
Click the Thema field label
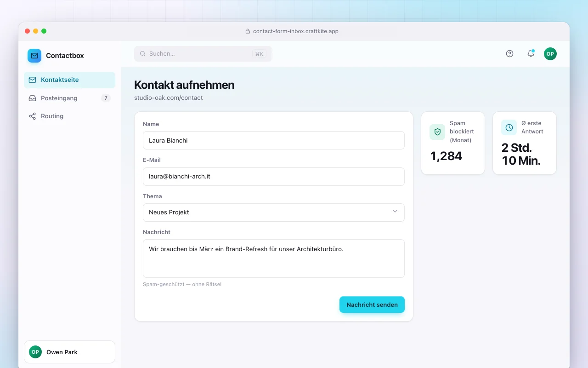[x=153, y=196]
